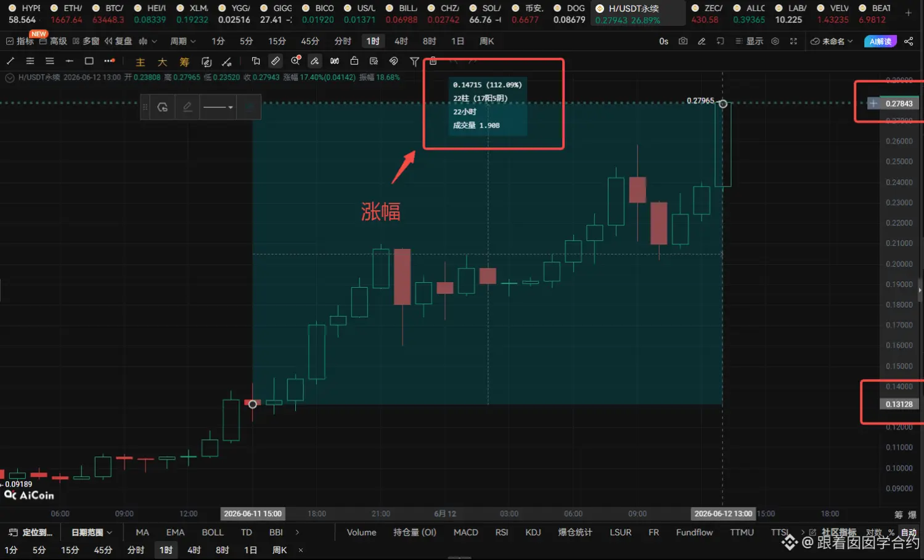Click the 0.13128 price axis label

[899, 404]
